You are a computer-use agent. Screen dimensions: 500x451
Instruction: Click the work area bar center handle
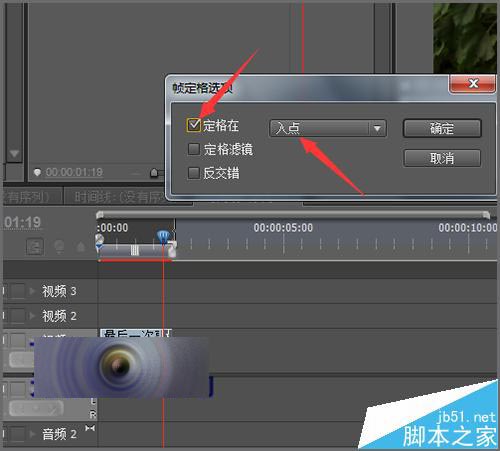[x=134, y=250]
